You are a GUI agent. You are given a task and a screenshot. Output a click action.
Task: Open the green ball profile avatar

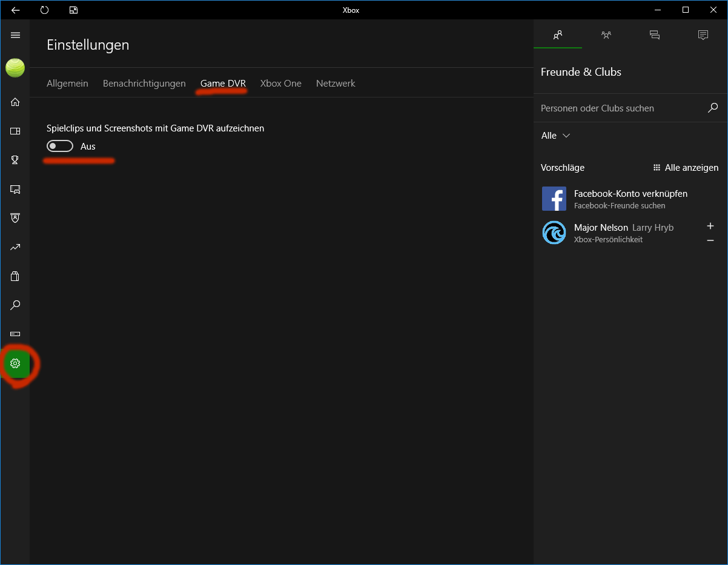pyautogui.click(x=15, y=68)
